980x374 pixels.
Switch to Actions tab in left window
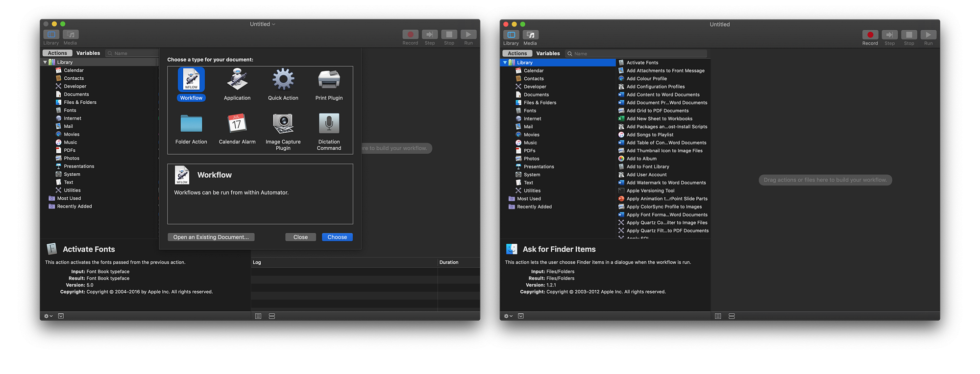pos(57,53)
